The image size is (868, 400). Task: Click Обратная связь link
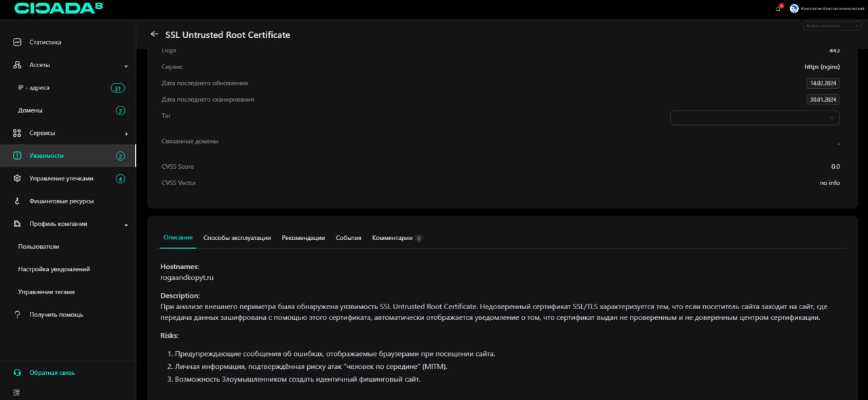[x=52, y=373]
